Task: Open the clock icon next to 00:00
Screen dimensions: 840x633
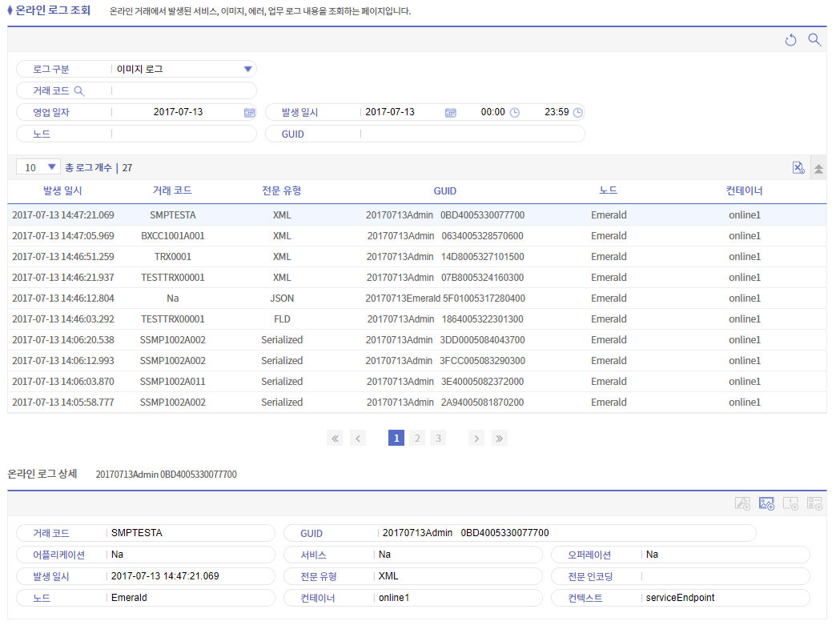Action: (515, 113)
